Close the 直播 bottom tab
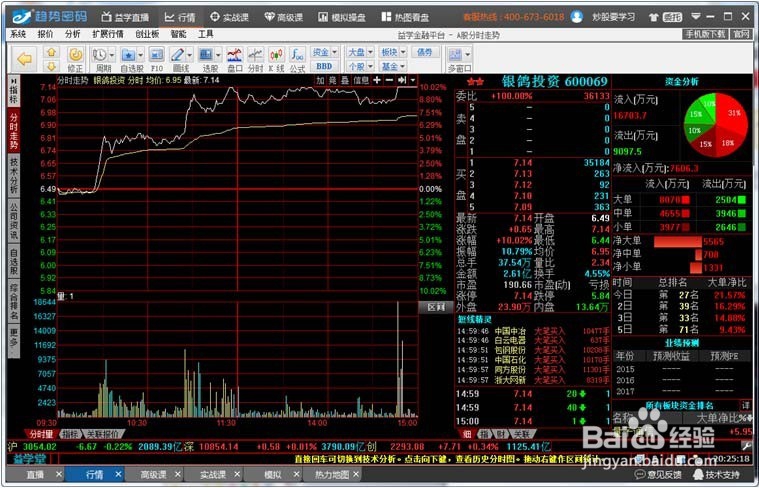 pyautogui.click(x=59, y=474)
